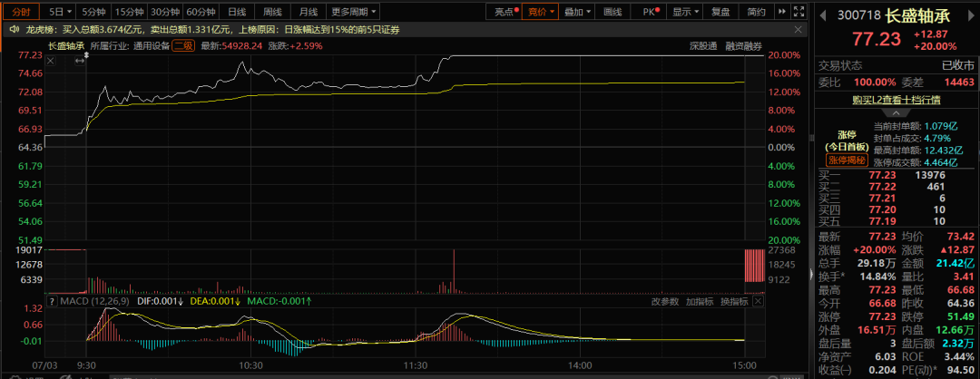Activate the 画线 drawing tool
This screenshot has width=980, height=379.
pos(613,11)
